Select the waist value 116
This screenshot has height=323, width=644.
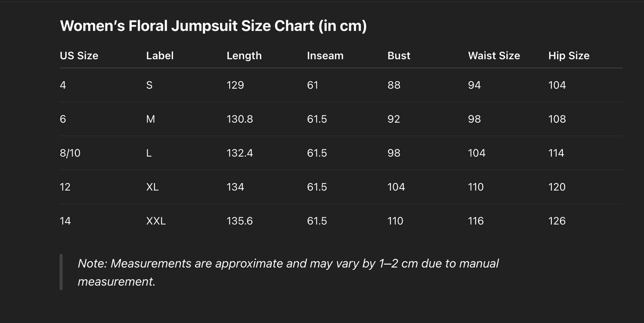pos(476,221)
